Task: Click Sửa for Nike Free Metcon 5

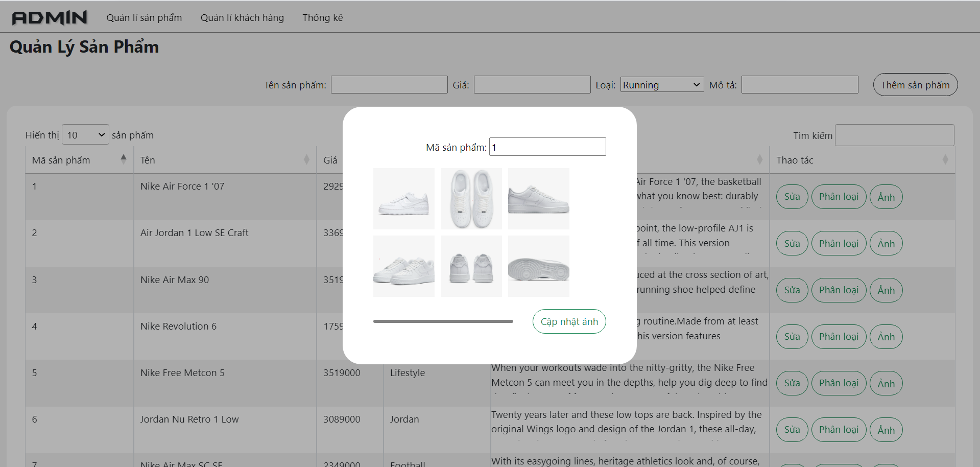Action: point(792,383)
